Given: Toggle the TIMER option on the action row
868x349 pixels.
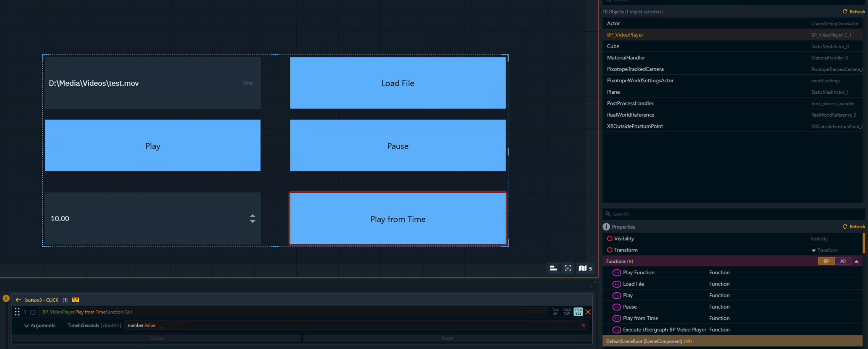Looking at the screenshot, I should point(555,312).
